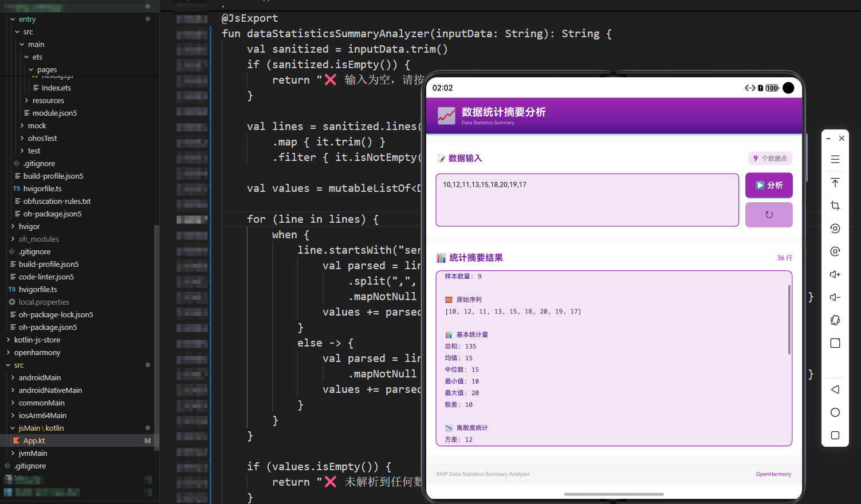
Task: Minimize the emulator side toolbar
Action: 828,139
